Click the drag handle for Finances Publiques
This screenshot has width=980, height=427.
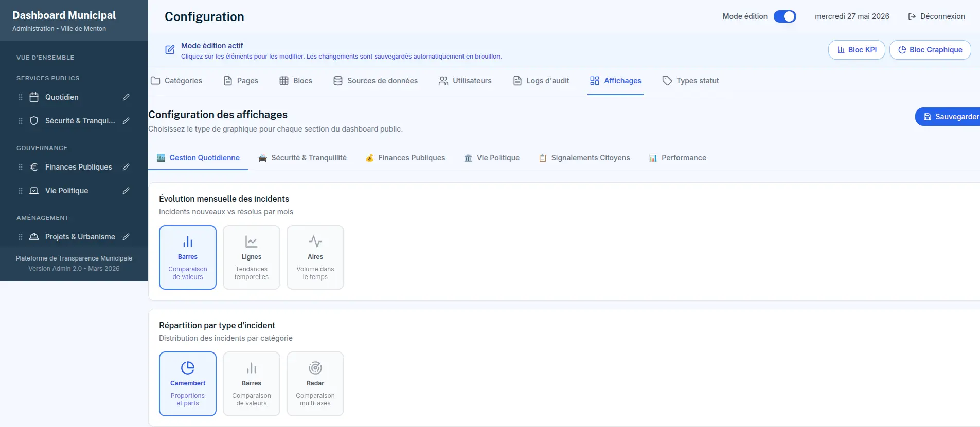(x=21, y=167)
